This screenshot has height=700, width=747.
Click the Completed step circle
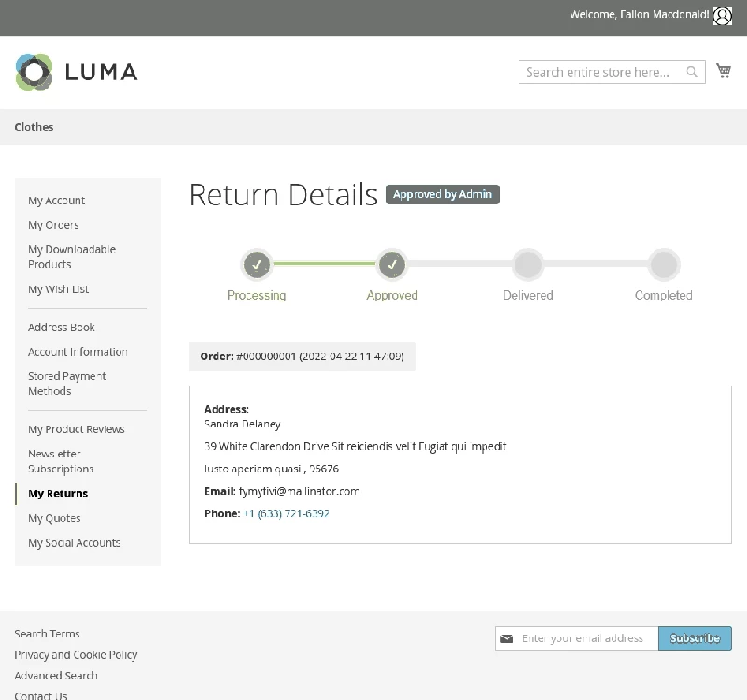pos(664,264)
